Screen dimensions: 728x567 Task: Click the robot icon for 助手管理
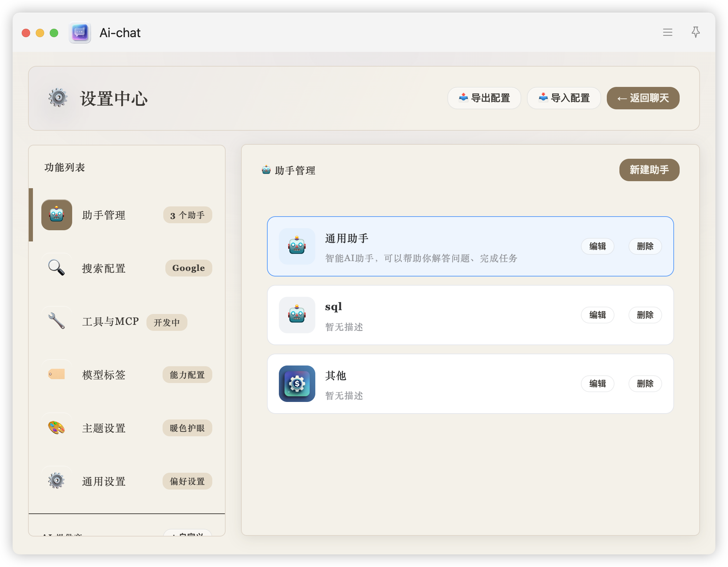[57, 215]
